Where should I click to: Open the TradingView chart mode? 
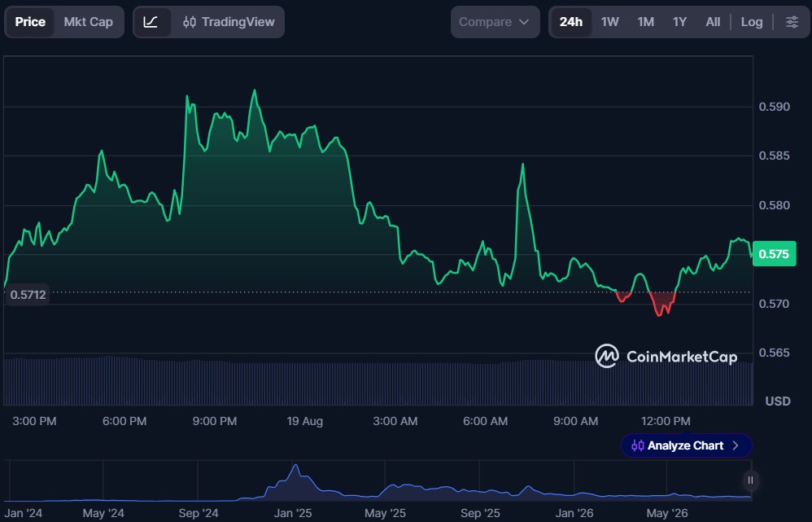click(x=229, y=22)
